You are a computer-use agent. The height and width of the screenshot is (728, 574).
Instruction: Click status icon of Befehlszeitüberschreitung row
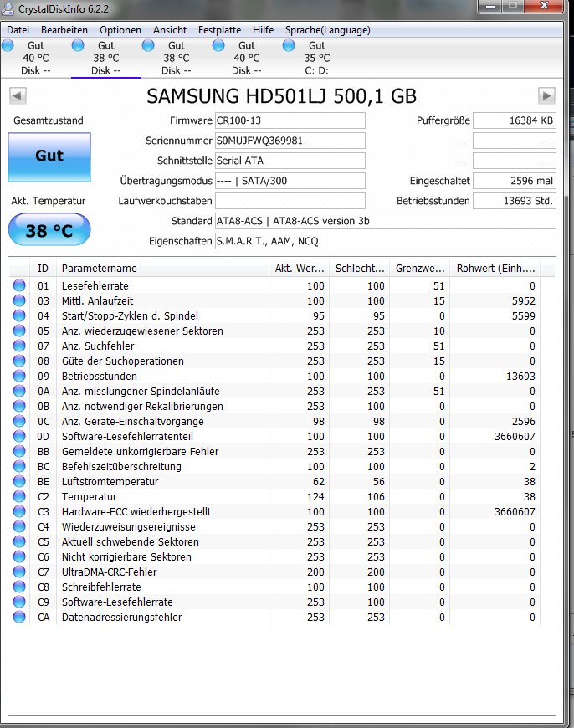(19, 466)
